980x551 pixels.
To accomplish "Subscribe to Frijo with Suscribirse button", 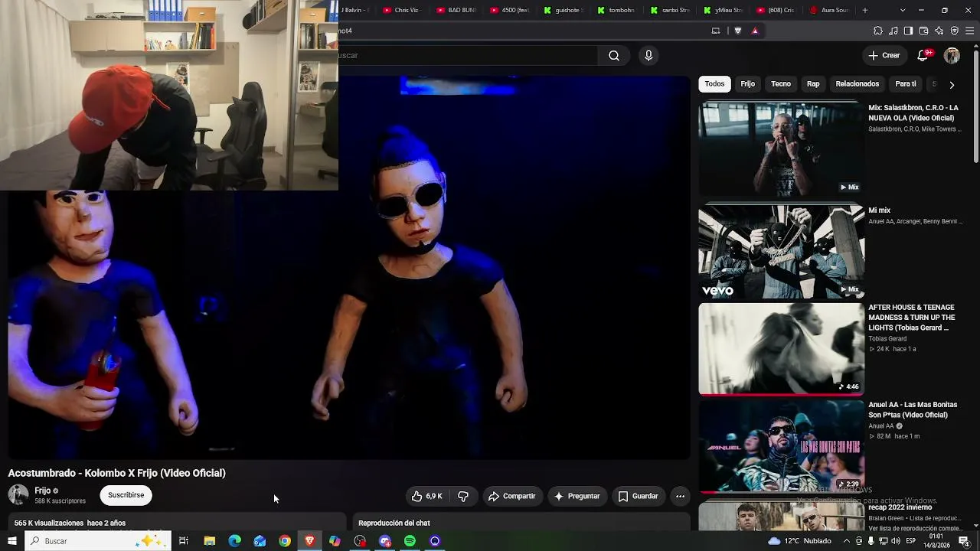I will coord(126,495).
